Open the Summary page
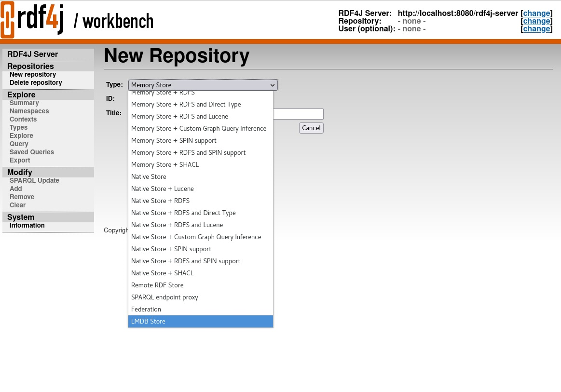Screen dimensions: 561x392 (24, 103)
